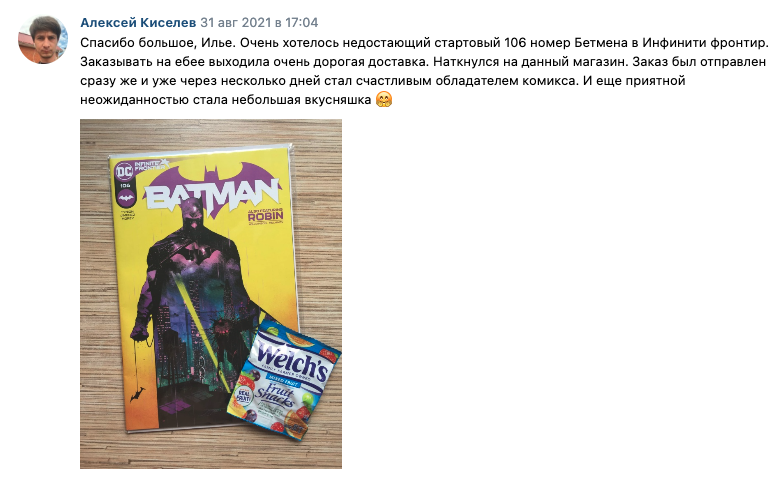Screen dimensions: 779x480
Task: Click the black batarang near the cover bottom
Action: click(x=137, y=394)
